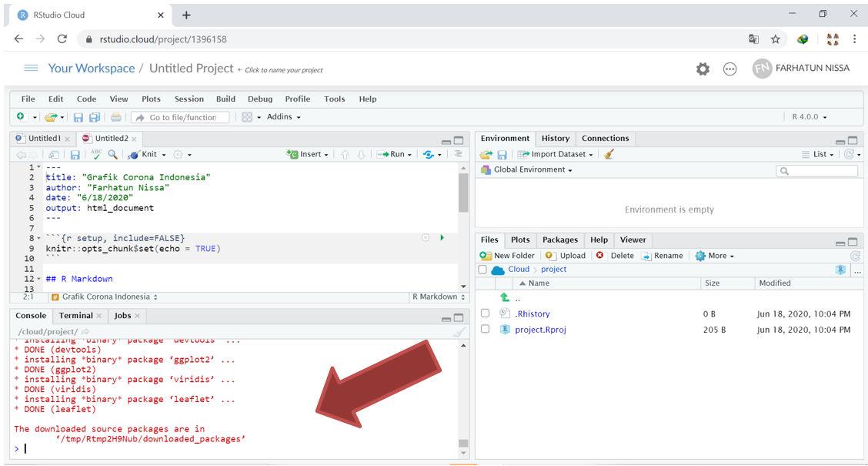The image size is (868, 466).
Task: Click the save workspace icon in Environment
Action: 502,155
